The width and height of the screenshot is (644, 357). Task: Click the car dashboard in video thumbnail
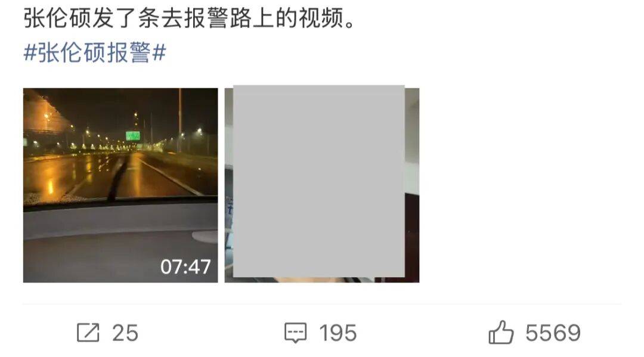[120, 242]
